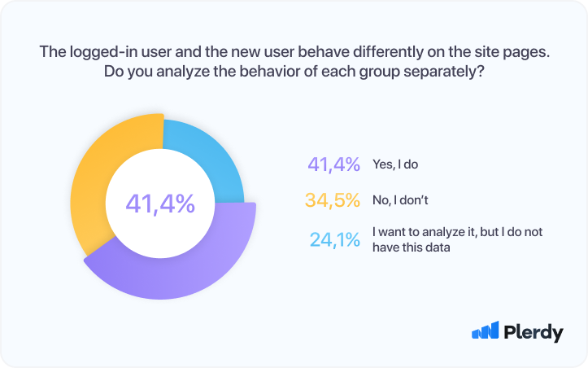Click the purple 41,4% legend percentage
This screenshot has width=588, height=368.
point(333,164)
